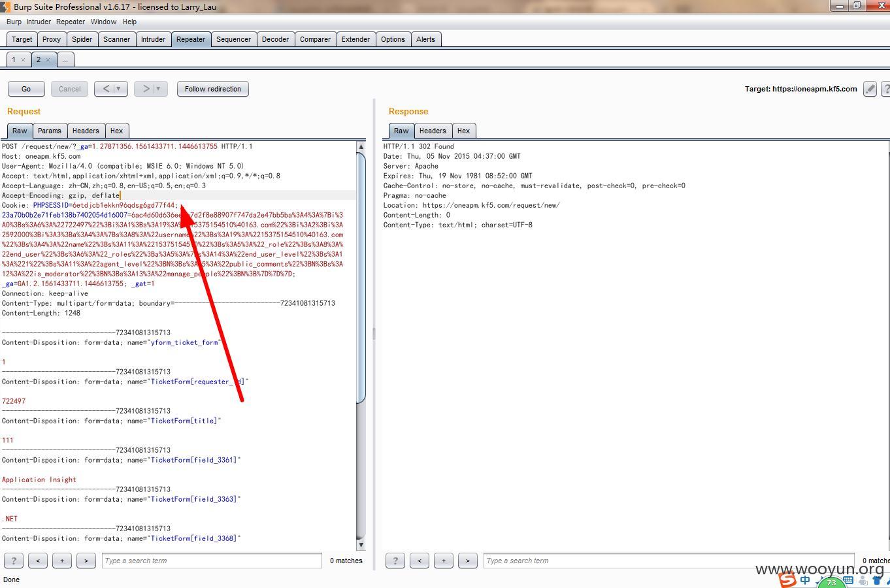Open the next-requests history dropdown arrow

click(159, 89)
